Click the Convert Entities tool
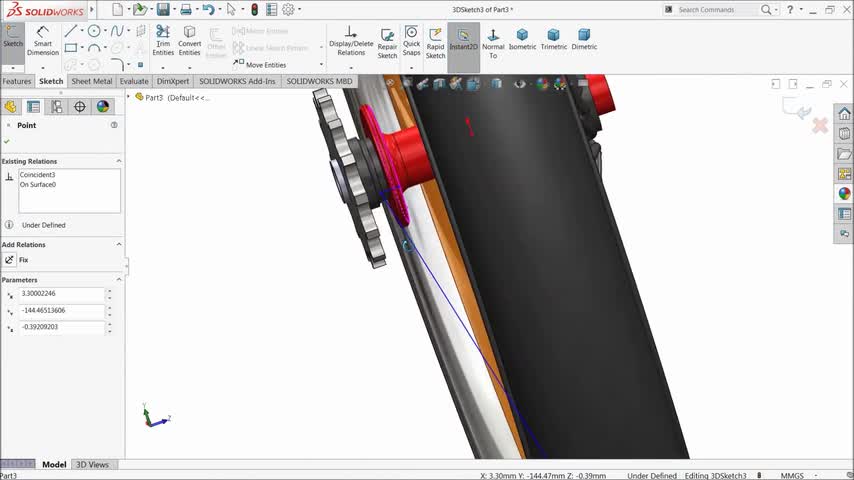This screenshot has width=854, height=480. (x=190, y=40)
